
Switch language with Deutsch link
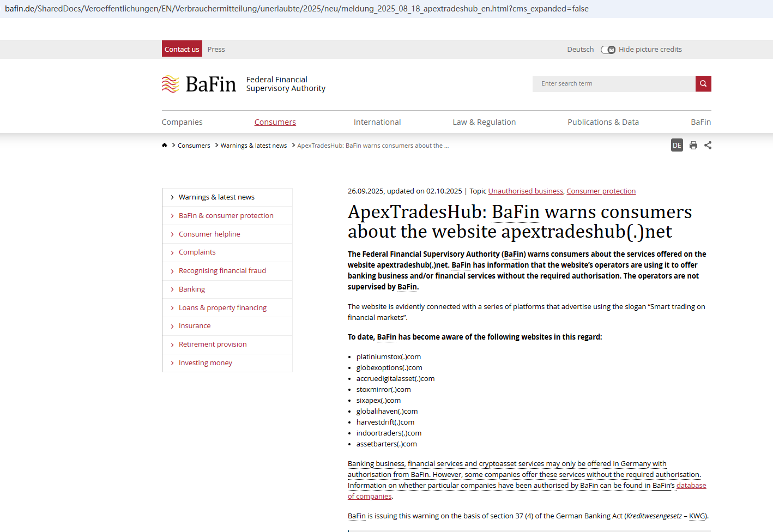tap(581, 49)
